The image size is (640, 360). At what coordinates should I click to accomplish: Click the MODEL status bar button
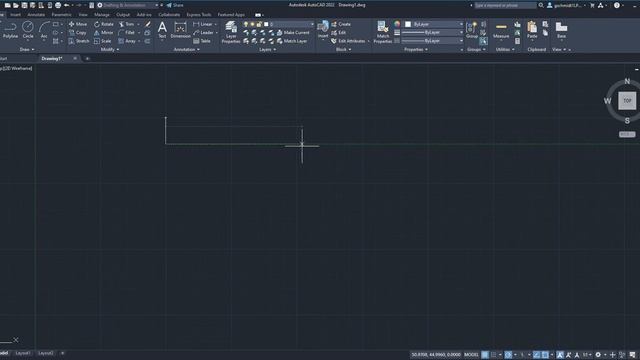tap(471, 355)
